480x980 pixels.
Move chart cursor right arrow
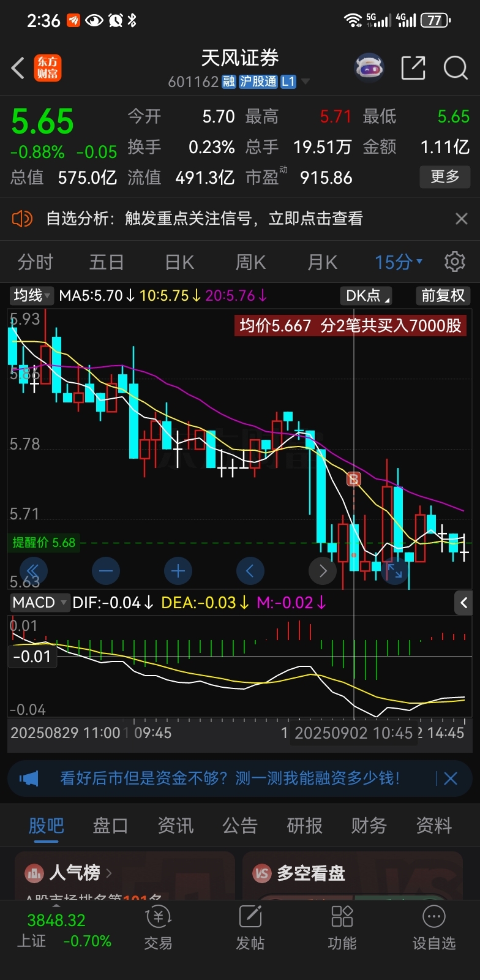(x=323, y=571)
